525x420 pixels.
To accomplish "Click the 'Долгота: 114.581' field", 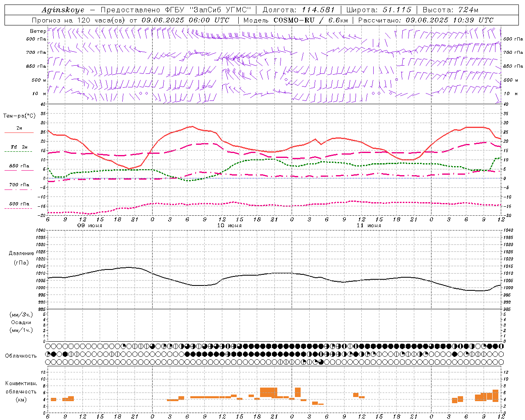I will pyautogui.click(x=299, y=10).
